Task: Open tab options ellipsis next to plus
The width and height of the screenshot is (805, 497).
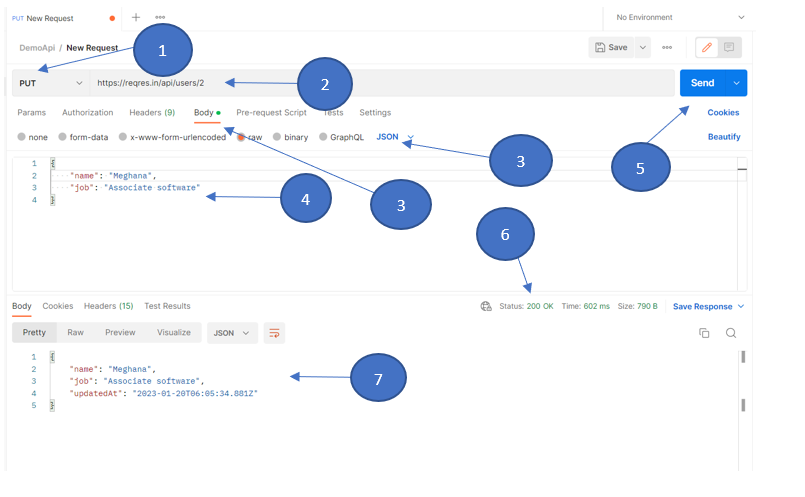Action: pos(160,17)
